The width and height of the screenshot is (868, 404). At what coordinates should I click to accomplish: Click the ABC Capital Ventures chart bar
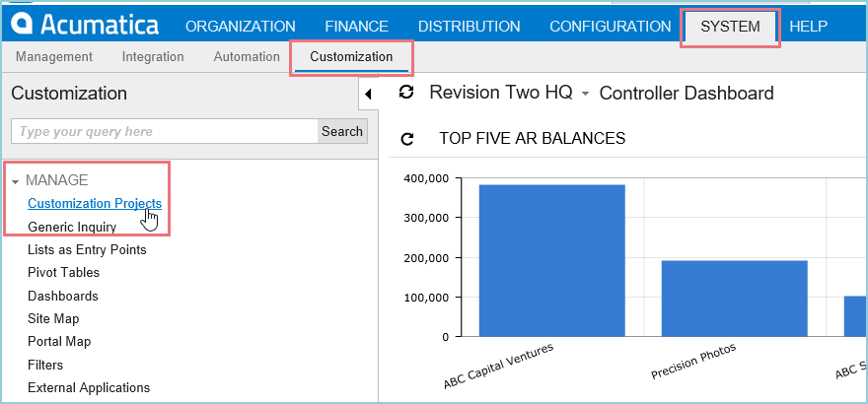point(552,260)
